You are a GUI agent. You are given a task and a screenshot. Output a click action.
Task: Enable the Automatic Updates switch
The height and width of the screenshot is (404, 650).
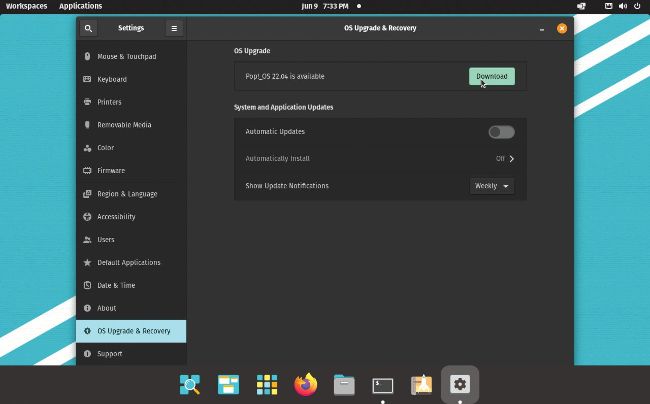[x=501, y=132]
